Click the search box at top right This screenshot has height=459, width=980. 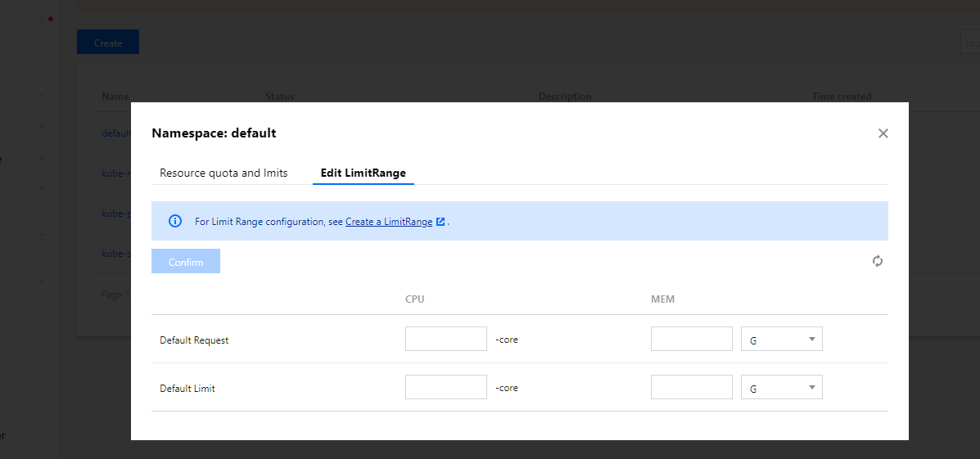tap(970, 43)
